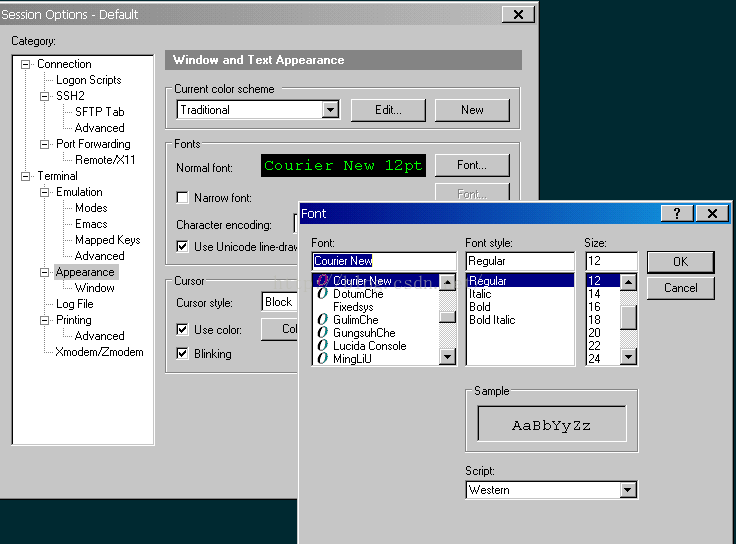
Task: Collapse the SSH2 tree node
Action: coord(45,96)
